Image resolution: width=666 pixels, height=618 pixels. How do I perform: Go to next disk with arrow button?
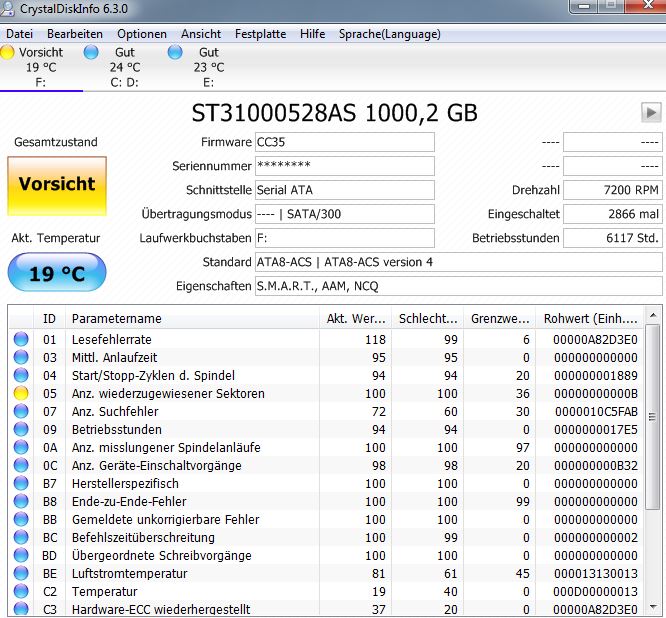click(651, 113)
